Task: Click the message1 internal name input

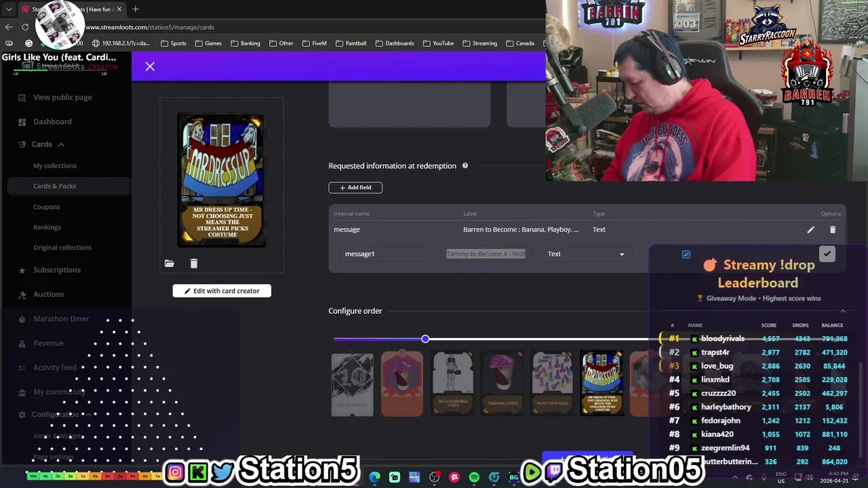Action: coord(384,254)
